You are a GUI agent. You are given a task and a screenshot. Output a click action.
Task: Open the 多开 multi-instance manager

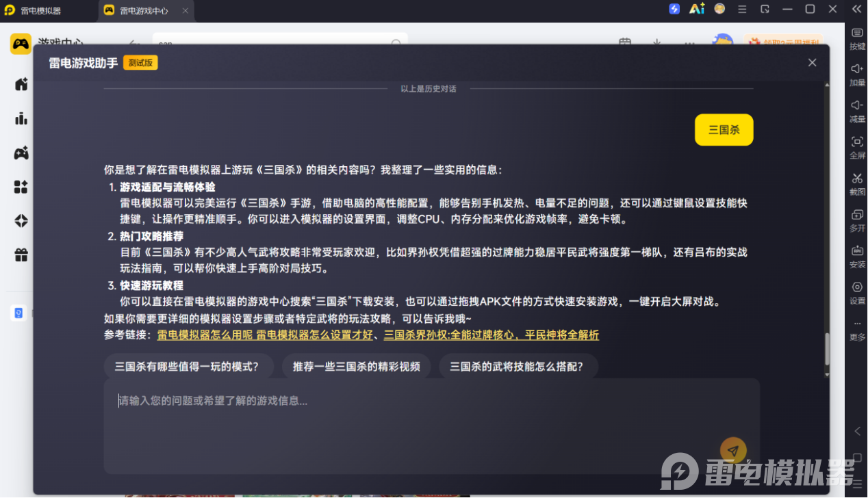click(857, 220)
